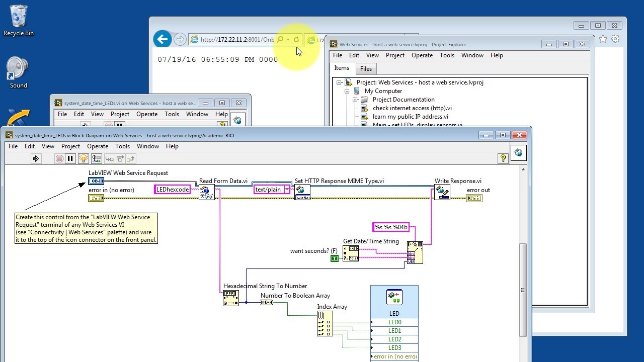
Task: Toggle Retain Wire Values button
Action: 96,159
